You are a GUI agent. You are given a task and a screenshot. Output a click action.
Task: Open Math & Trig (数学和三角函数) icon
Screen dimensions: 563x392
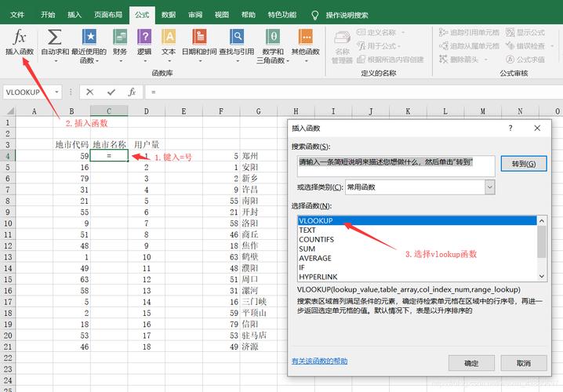273,37
